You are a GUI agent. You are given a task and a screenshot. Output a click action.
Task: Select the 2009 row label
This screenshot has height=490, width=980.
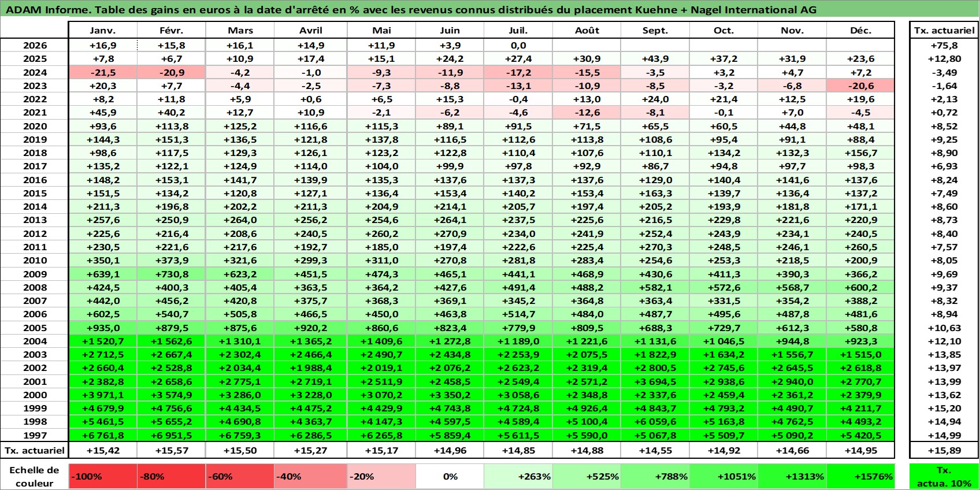click(x=35, y=274)
